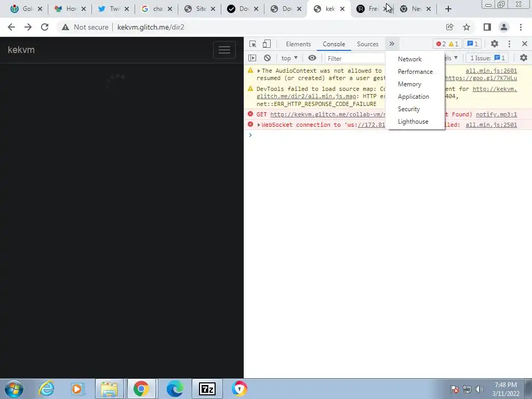The image size is (532, 399).
Task: Click the 1 Issue button
Action: (x=487, y=58)
